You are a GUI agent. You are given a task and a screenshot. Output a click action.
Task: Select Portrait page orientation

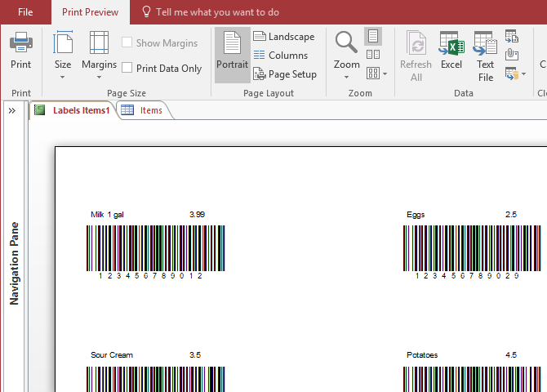(x=233, y=56)
